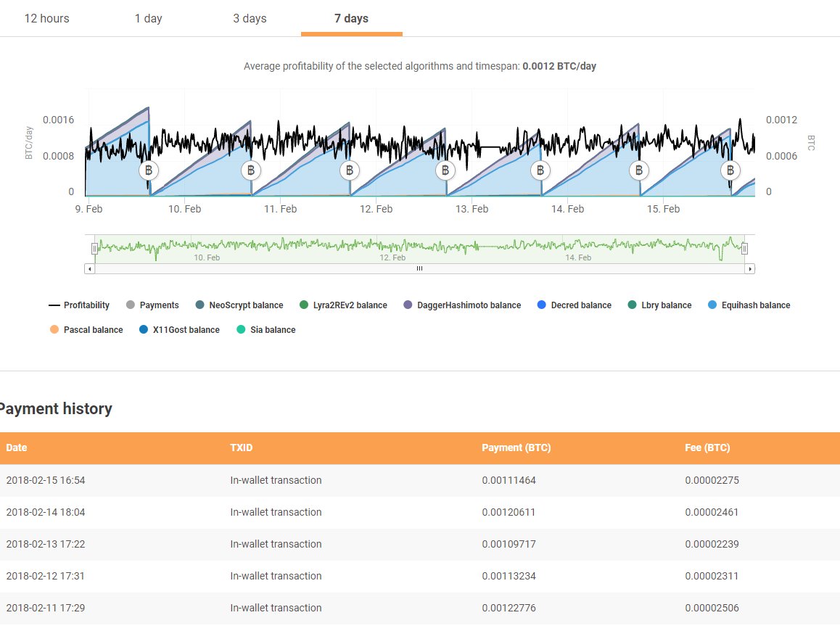Select the 2018-02-11 17:29 date cell
Screen dimensions: 840x631
click(46, 608)
